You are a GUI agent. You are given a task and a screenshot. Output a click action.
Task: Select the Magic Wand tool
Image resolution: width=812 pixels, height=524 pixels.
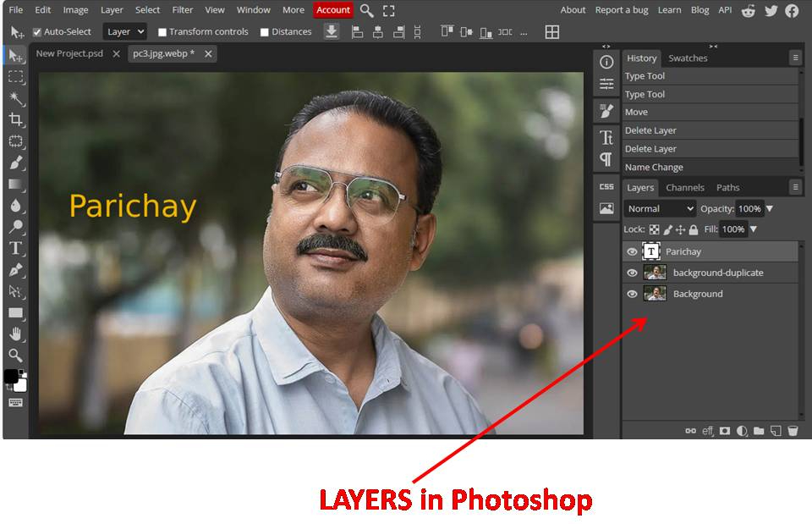16,98
